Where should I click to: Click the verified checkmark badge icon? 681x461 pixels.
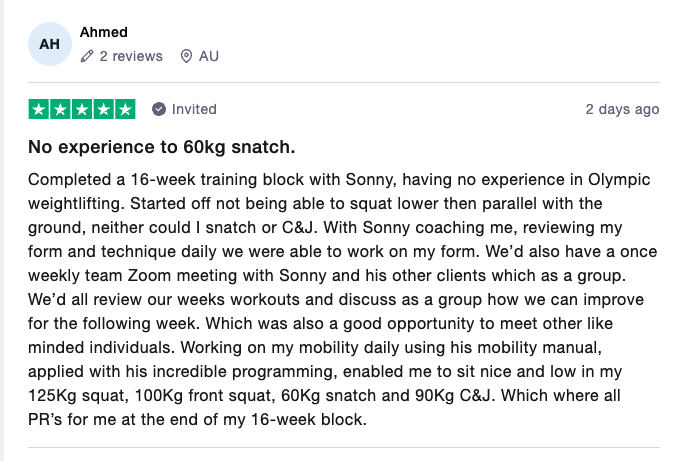point(159,109)
